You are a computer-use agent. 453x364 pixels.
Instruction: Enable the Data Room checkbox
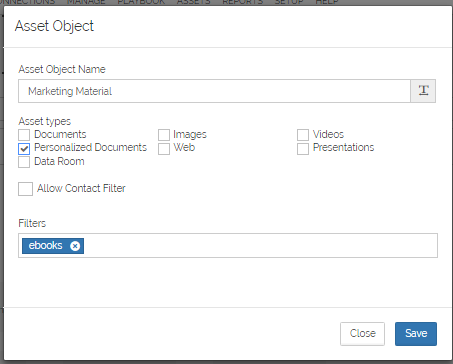[x=24, y=162]
